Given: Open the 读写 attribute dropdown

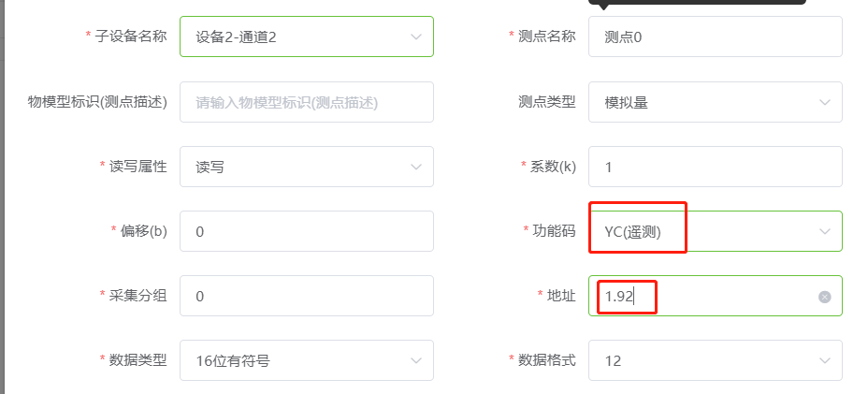Looking at the screenshot, I should click(x=307, y=167).
